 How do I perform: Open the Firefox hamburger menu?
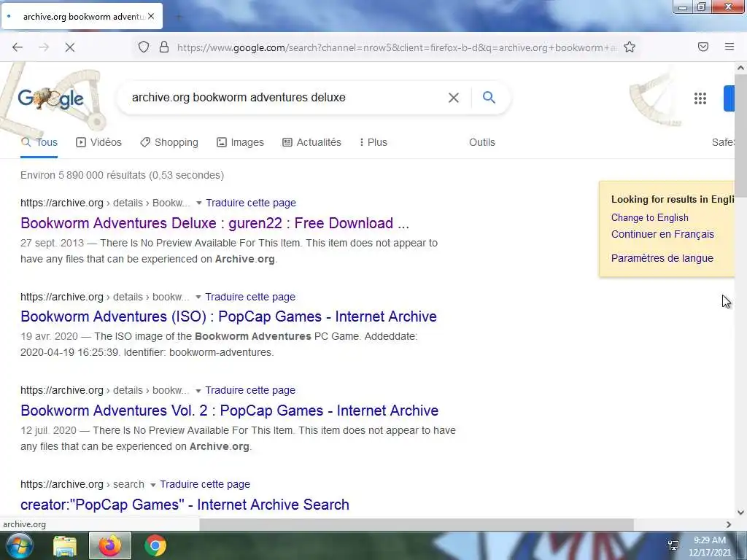coord(729,47)
